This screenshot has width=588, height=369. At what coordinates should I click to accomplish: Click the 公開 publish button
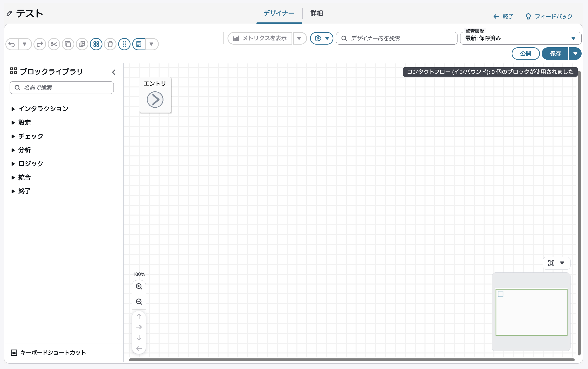[x=525, y=54]
